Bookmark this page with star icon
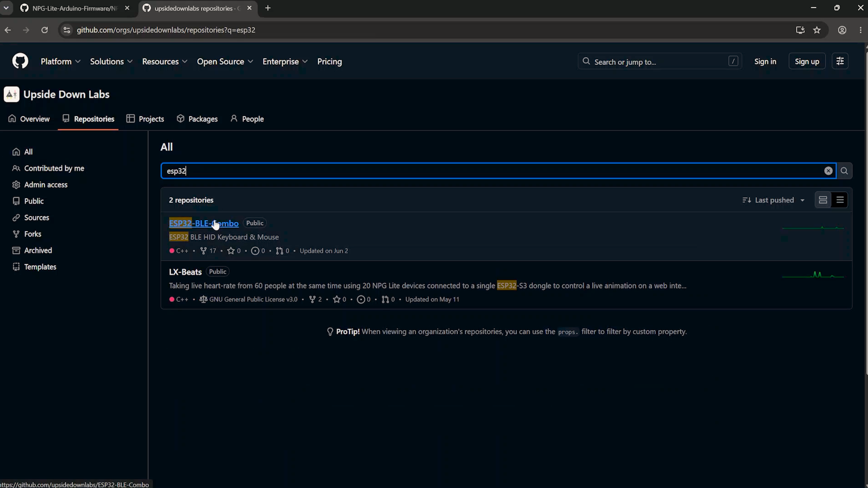The width and height of the screenshot is (868, 488). tap(817, 30)
